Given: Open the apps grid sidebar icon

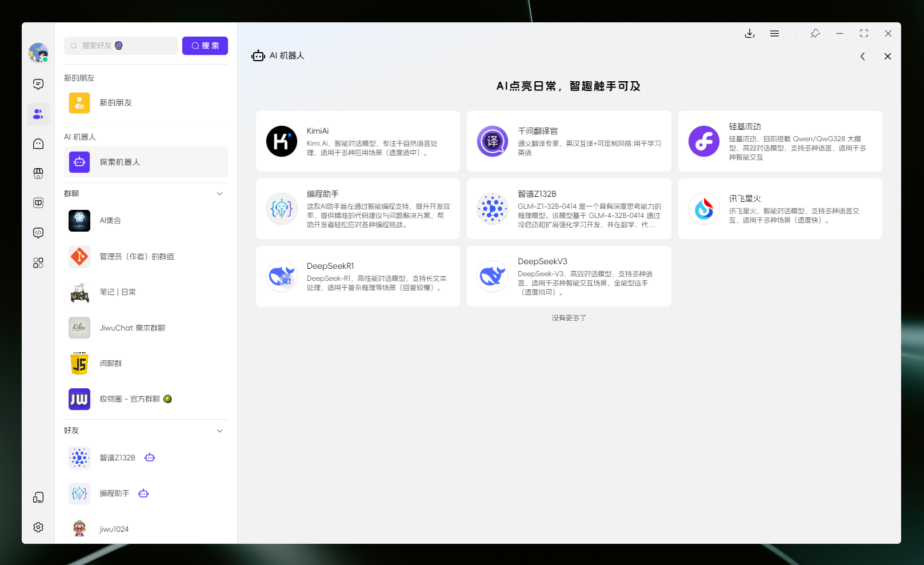Looking at the screenshot, I should [38, 262].
